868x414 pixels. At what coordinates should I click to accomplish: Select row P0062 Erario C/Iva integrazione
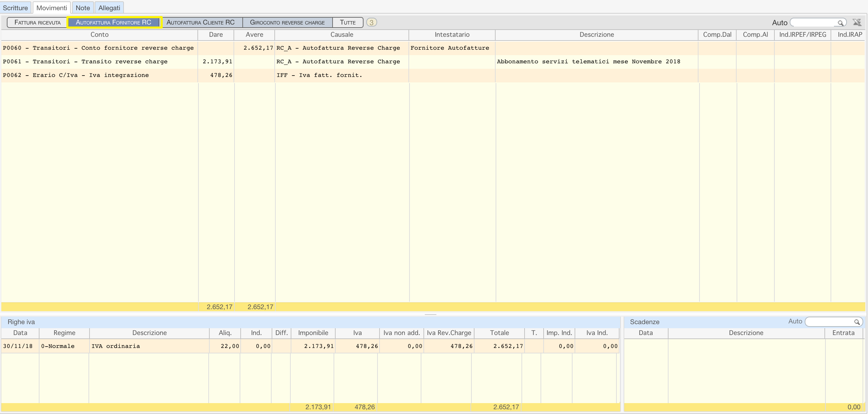tap(433, 75)
